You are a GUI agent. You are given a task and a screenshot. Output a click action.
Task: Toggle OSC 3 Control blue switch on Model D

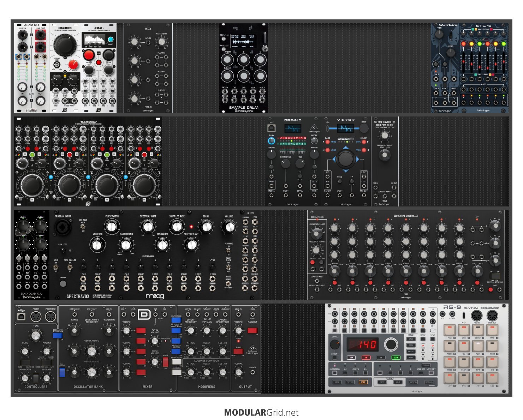[63, 373]
